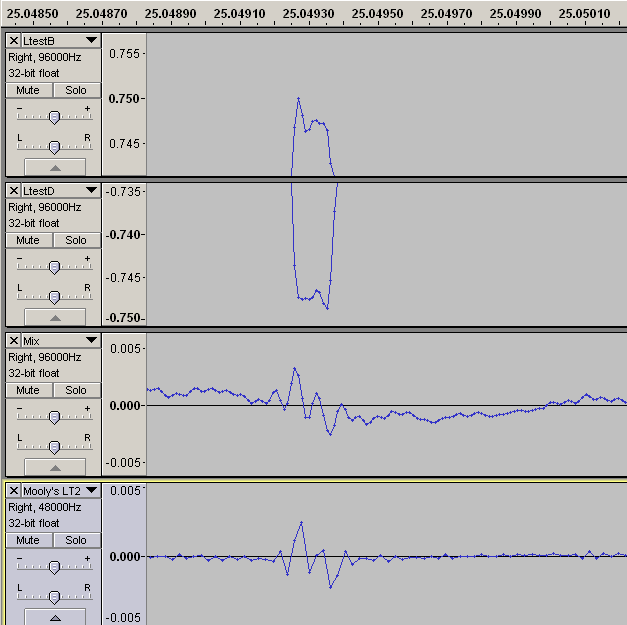Solo the LtestD track
The width and height of the screenshot is (627, 625).
click(x=76, y=240)
